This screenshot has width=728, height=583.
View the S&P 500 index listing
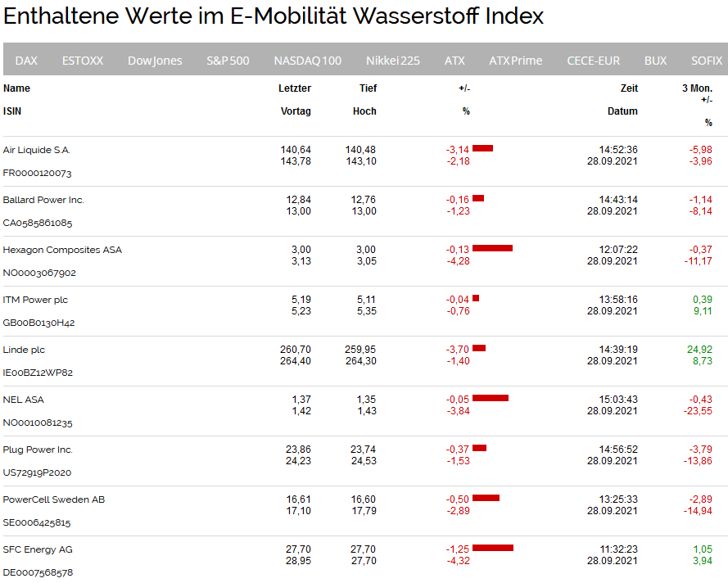pos(228,59)
